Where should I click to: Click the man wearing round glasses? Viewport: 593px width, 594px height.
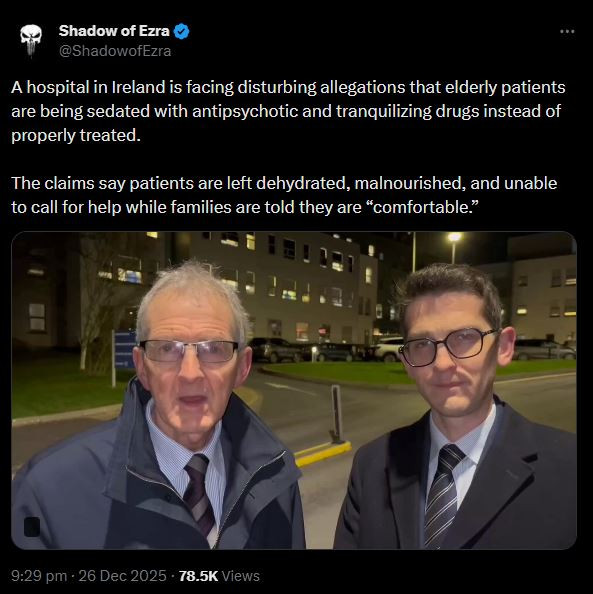tap(457, 407)
